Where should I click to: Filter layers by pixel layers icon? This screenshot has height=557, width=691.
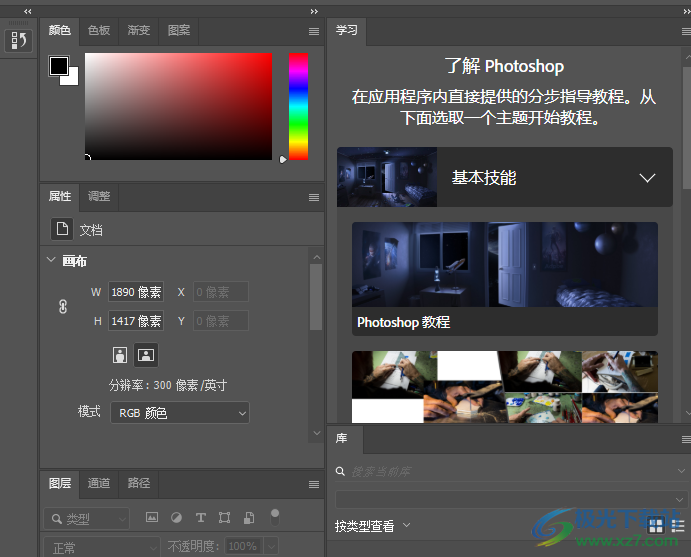[x=152, y=517]
